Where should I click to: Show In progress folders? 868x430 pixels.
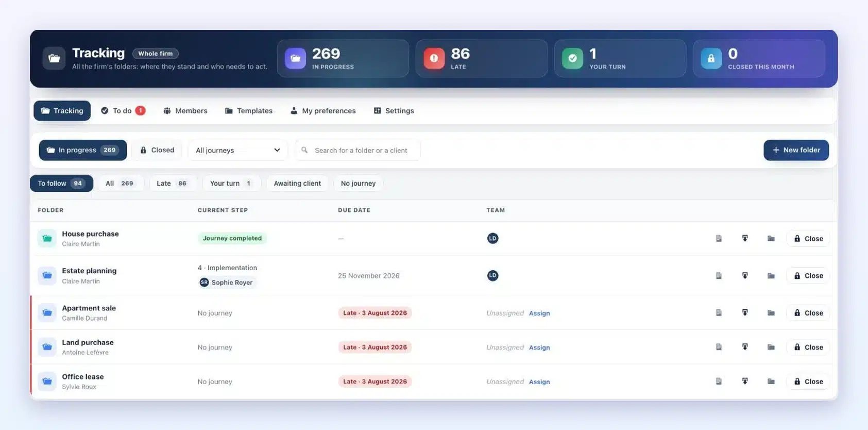pos(83,150)
